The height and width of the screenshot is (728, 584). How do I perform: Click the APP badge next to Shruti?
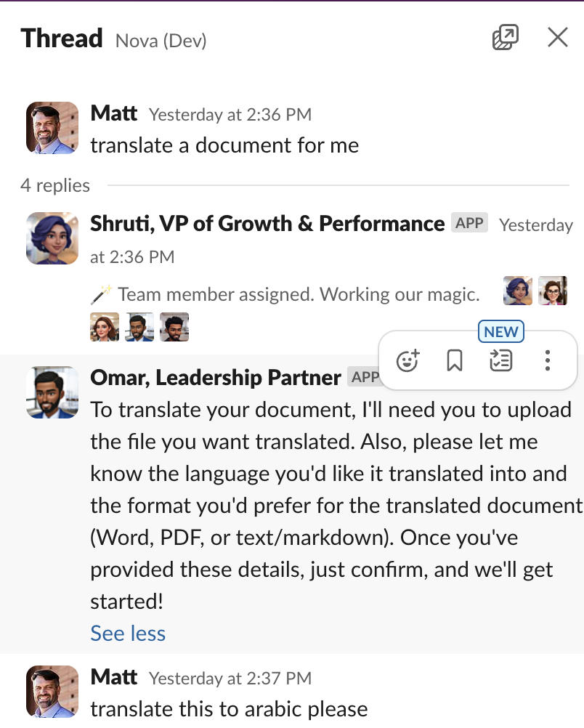[469, 224]
